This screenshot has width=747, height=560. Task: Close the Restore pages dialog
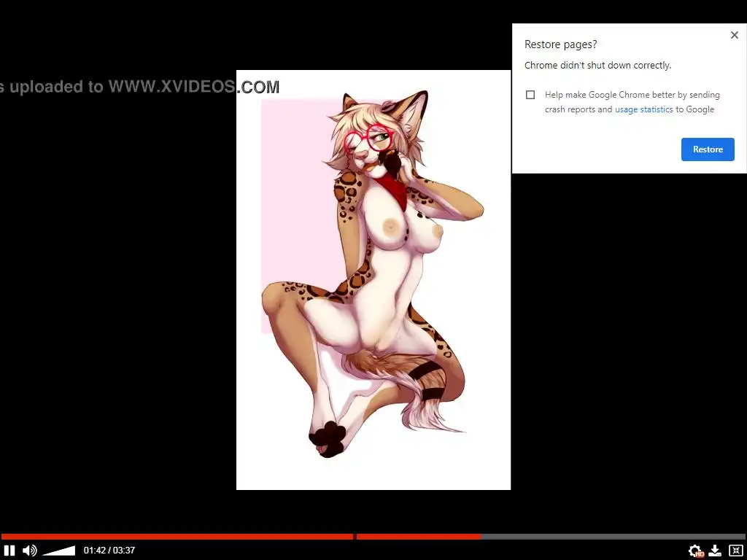point(734,35)
